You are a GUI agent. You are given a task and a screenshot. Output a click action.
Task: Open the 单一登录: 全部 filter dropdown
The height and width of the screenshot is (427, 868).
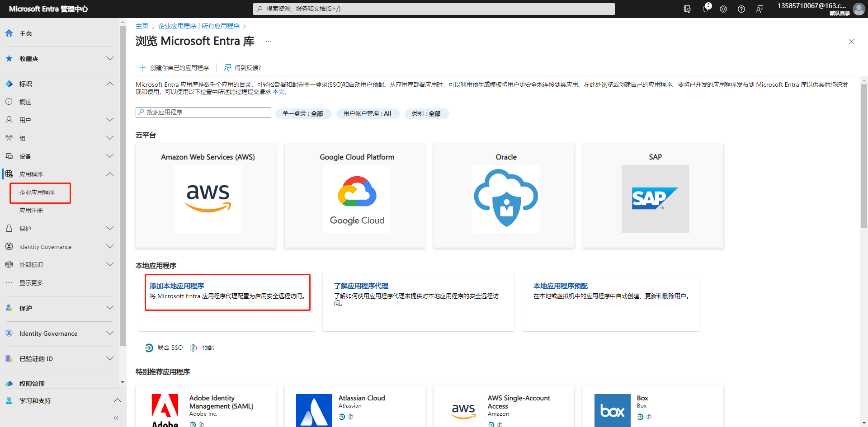coord(303,113)
